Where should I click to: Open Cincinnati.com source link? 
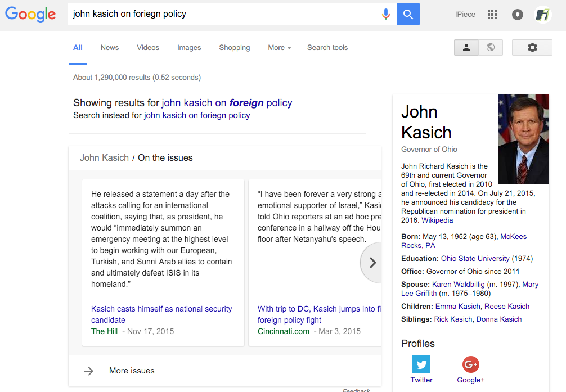tap(284, 331)
